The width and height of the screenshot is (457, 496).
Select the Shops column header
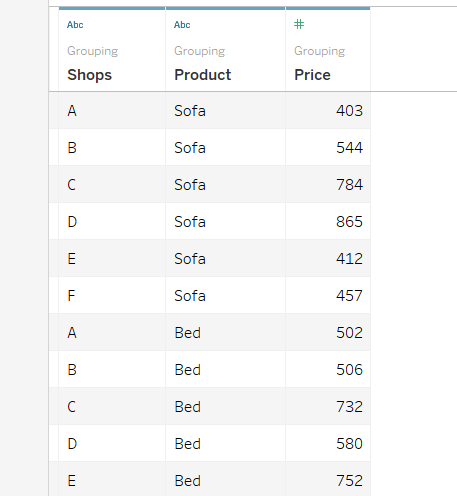(89, 75)
